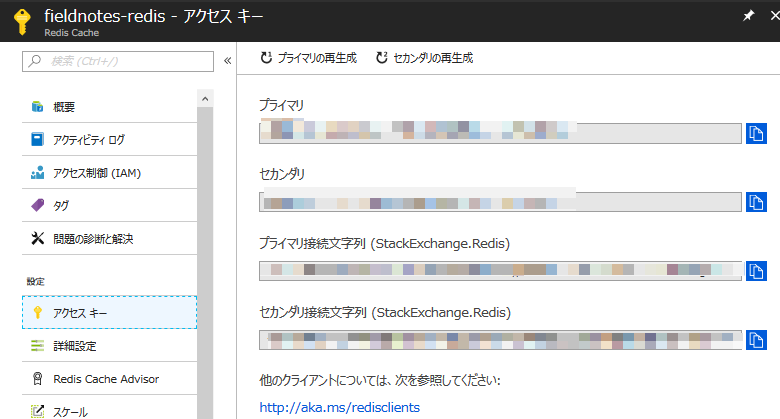Open the Redis Cache Advisor menu item

click(x=109, y=379)
